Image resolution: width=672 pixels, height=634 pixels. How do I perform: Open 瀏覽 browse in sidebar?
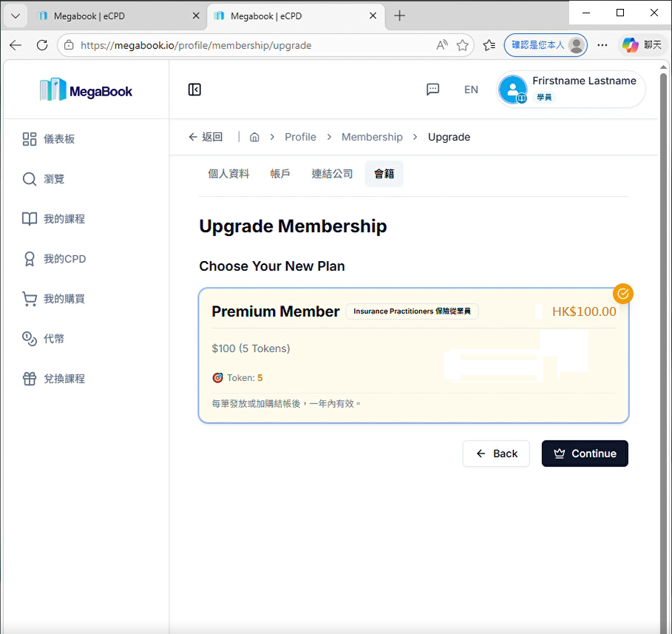click(44, 179)
